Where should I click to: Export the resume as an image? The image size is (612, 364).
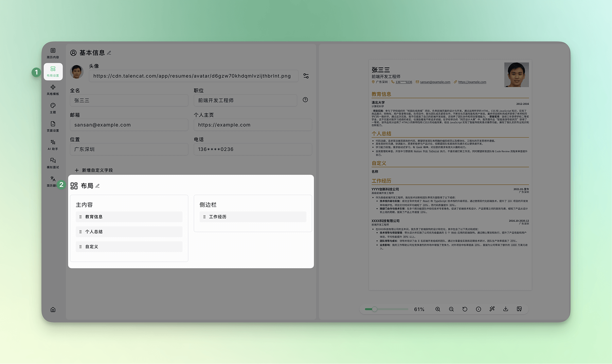pyautogui.click(x=519, y=309)
